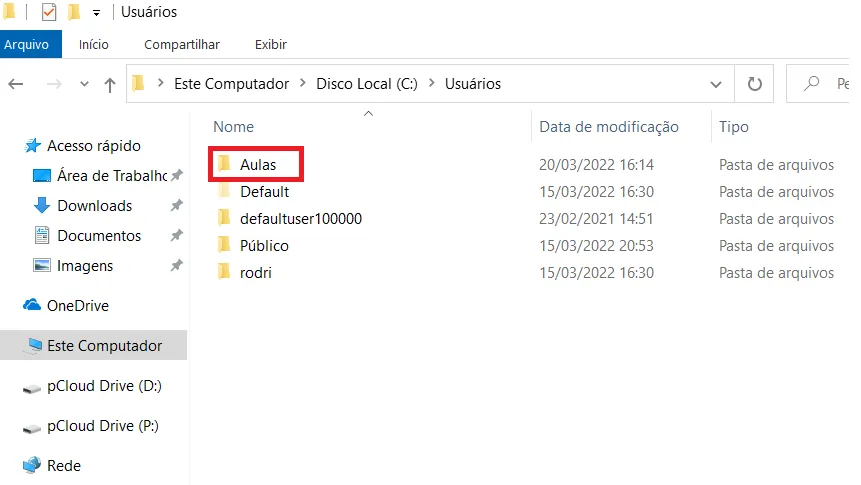Open Documentos in the sidebar
This screenshot has width=861, height=485.
click(99, 236)
